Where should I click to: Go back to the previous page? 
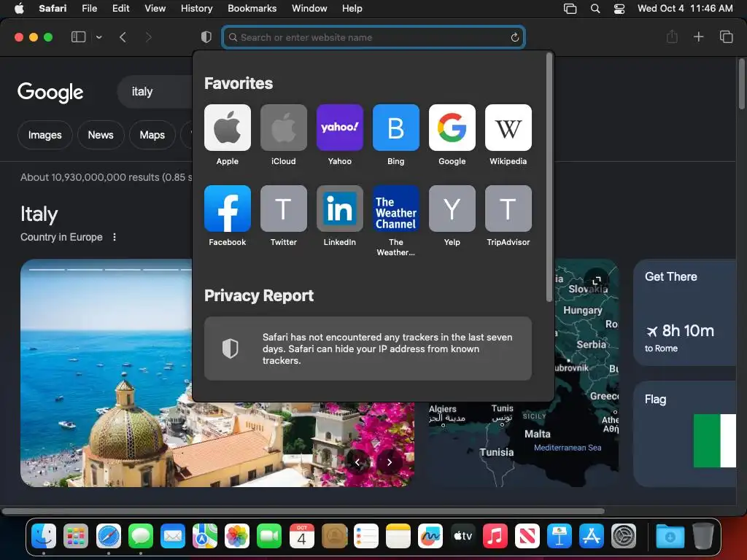(123, 37)
